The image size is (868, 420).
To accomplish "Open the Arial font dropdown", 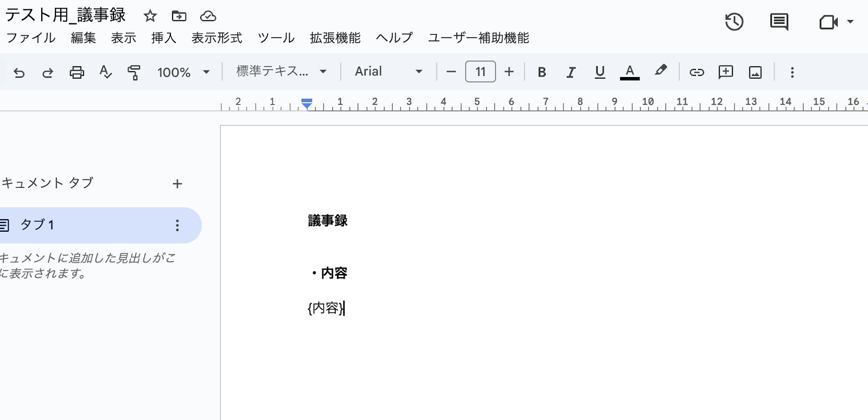I will 388,72.
